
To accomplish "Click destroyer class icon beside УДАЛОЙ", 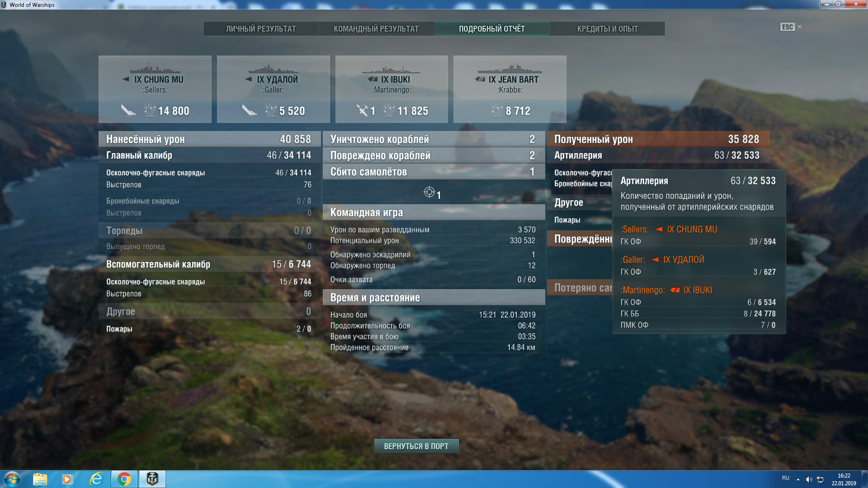I will [249, 79].
